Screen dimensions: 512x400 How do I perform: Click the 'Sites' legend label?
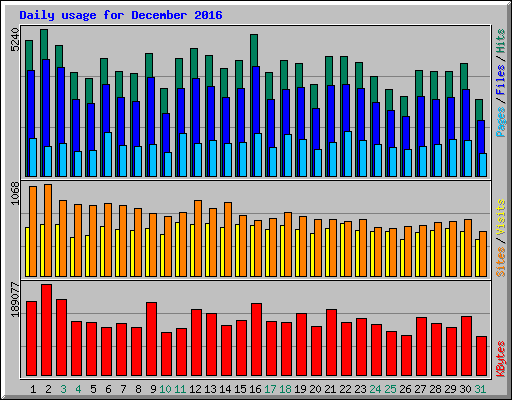pyautogui.click(x=501, y=262)
